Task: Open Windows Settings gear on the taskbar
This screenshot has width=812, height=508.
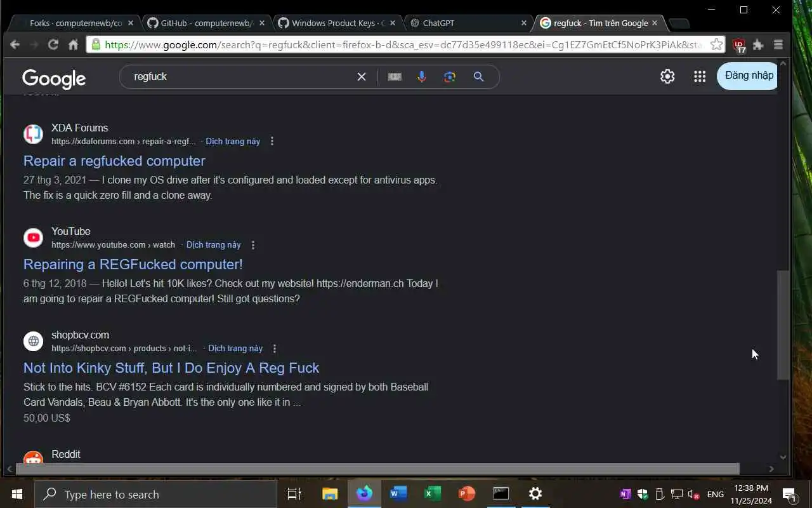Action: click(535, 494)
